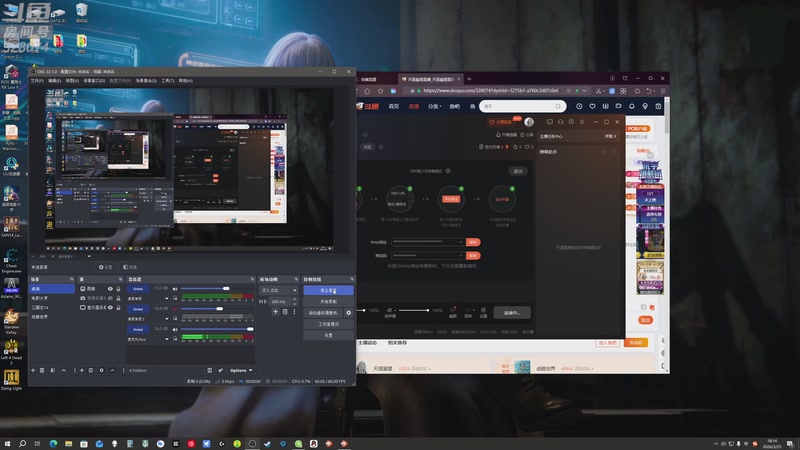Click 发动态 orange button
This screenshot has height=450, width=800.
point(636,343)
